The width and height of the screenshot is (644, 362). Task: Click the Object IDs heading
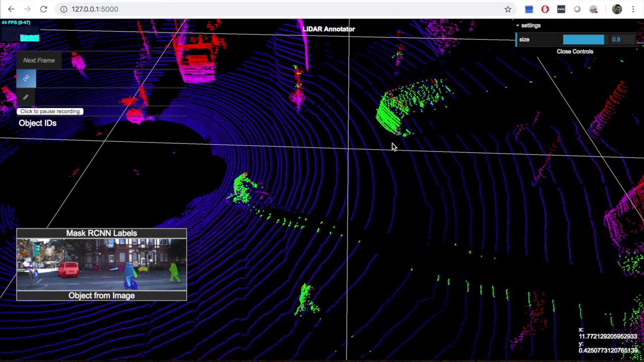(x=38, y=123)
